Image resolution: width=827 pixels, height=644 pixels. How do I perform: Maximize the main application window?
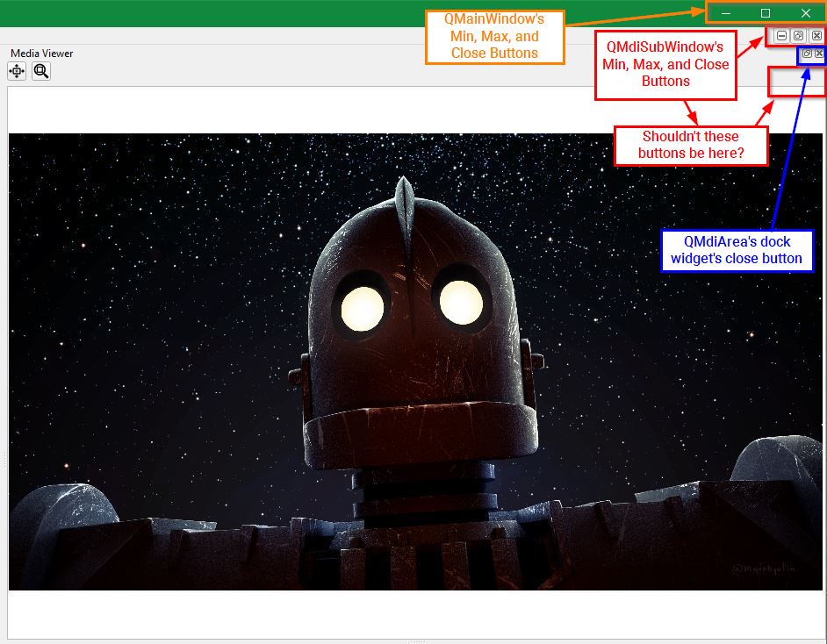766,13
